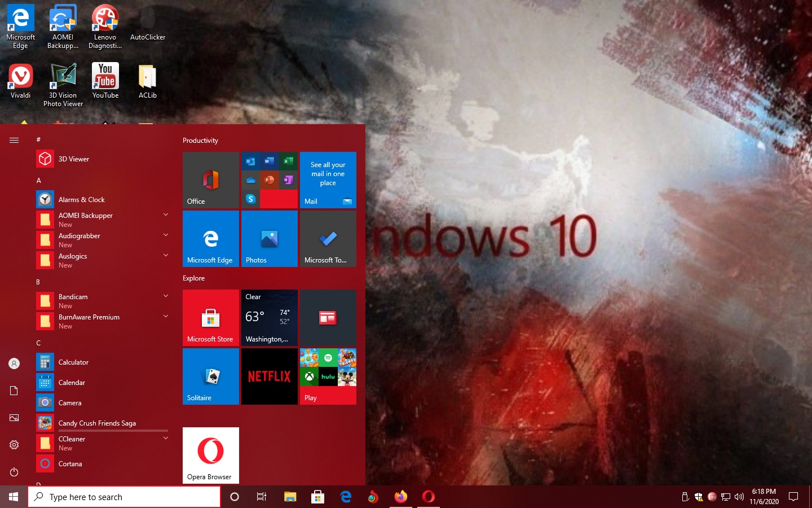812x508 pixels.
Task: Open the Microsoft To Do tile
Action: point(328,239)
